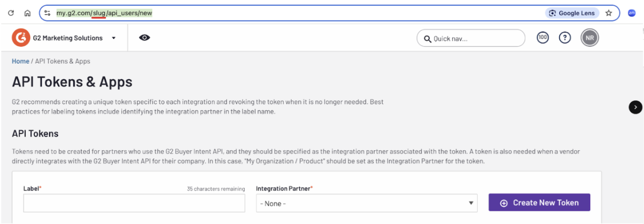Click the Quick nav search field

471,38
